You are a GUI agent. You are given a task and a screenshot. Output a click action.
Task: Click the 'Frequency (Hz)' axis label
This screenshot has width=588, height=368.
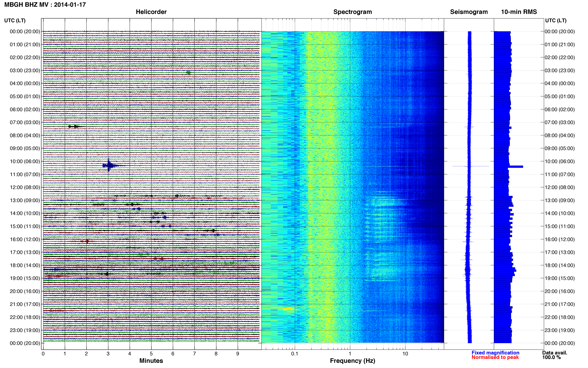[352, 361]
